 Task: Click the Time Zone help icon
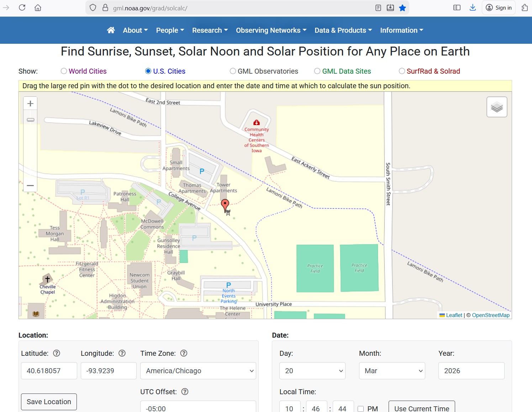[x=184, y=353]
